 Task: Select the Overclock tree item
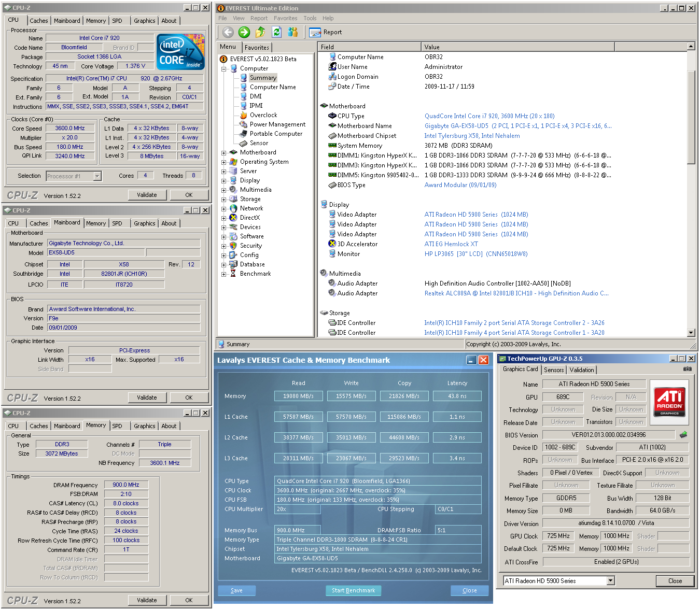(x=263, y=115)
